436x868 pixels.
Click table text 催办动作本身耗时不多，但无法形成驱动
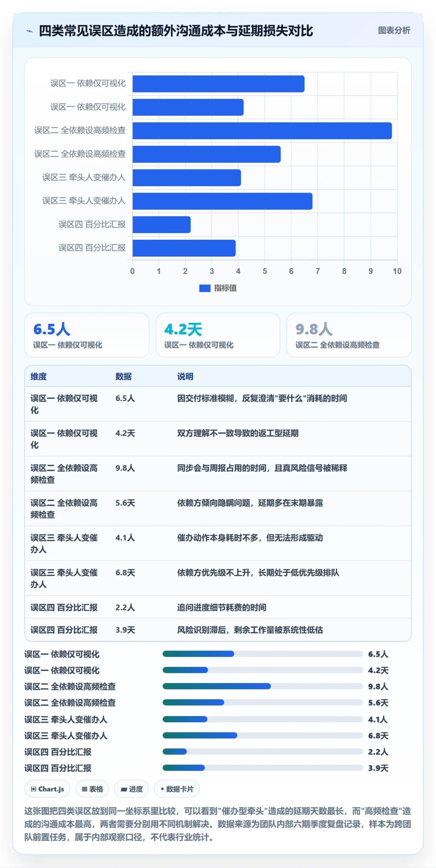(x=250, y=538)
